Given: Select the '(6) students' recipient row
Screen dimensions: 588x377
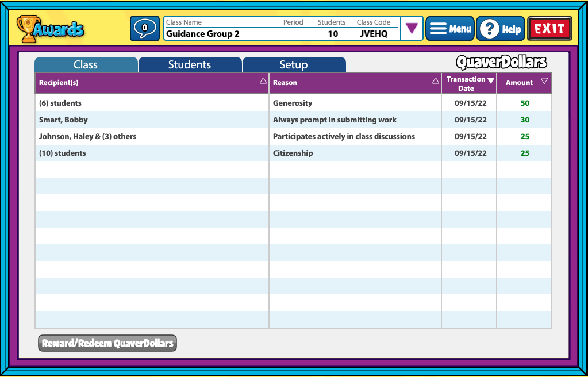Looking at the screenshot, I should tap(152, 103).
